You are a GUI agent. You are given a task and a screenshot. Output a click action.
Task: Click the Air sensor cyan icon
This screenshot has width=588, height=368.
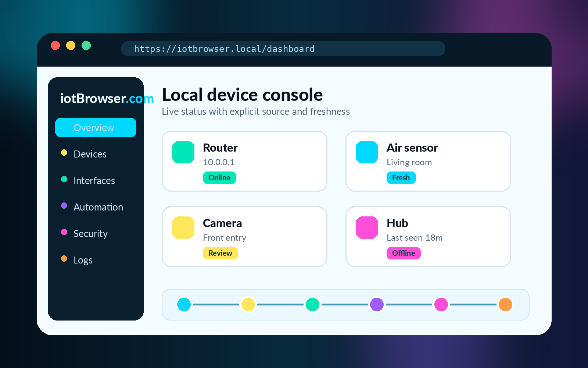(367, 152)
